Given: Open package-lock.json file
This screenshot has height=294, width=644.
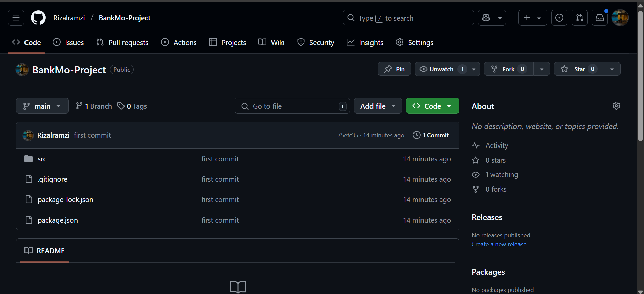Looking at the screenshot, I should click(x=65, y=200).
